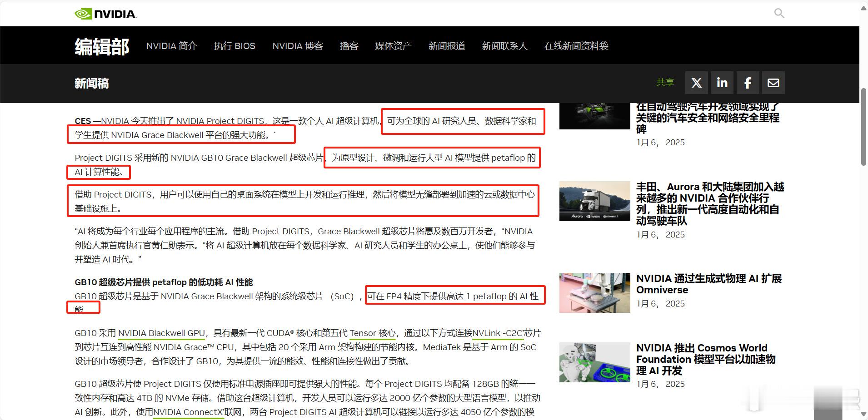This screenshot has width=868, height=420.
Task: Click the 新闻稿 section label
Action: [92, 83]
